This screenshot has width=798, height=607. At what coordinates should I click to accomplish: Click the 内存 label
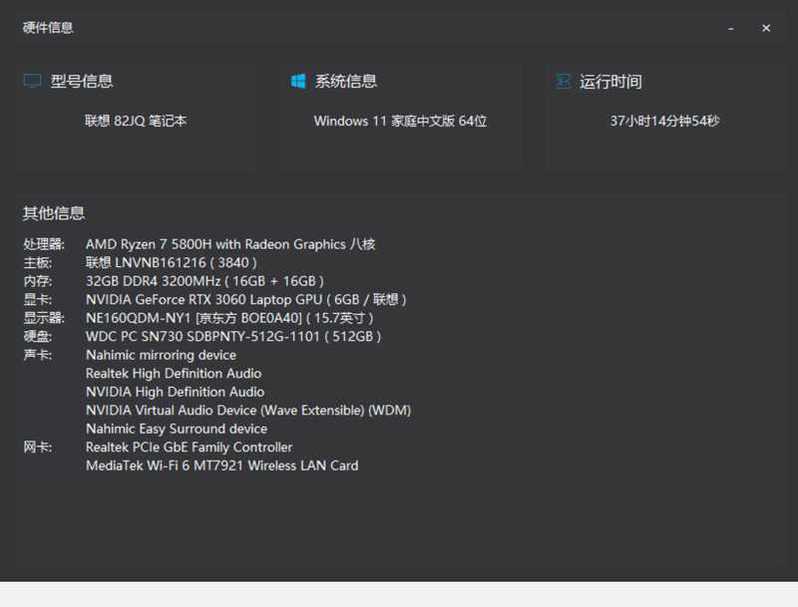pos(38,281)
